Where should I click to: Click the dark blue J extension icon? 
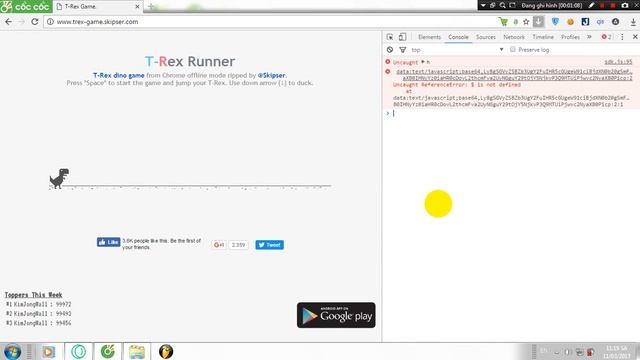point(585,22)
